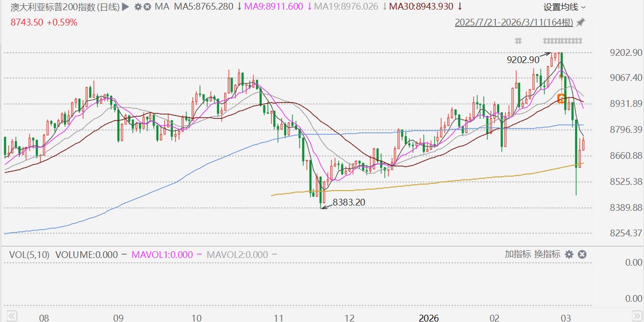Open VOL indicator settings gear

569,254
